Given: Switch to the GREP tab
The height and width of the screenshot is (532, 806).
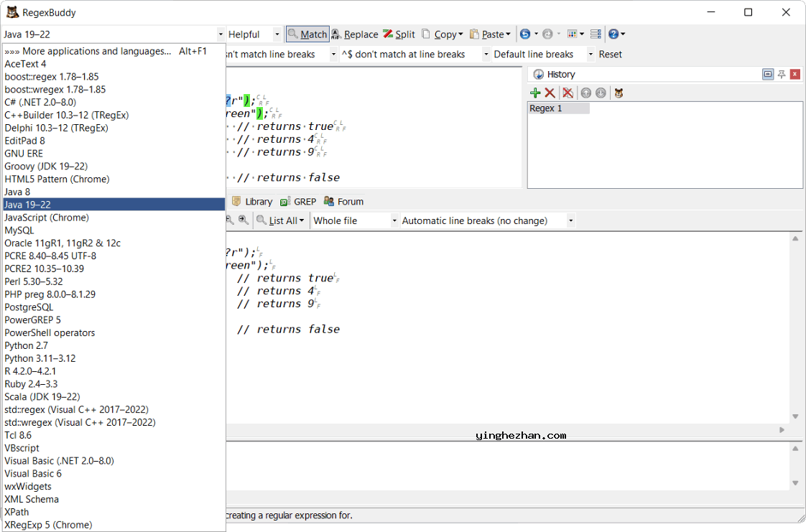Looking at the screenshot, I should point(298,202).
